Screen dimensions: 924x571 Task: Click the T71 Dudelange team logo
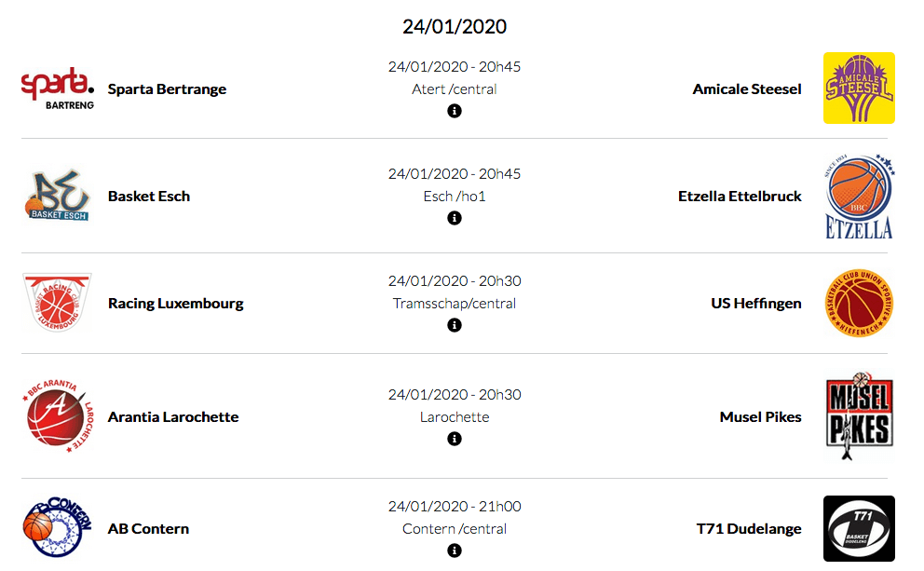[x=859, y=528]
